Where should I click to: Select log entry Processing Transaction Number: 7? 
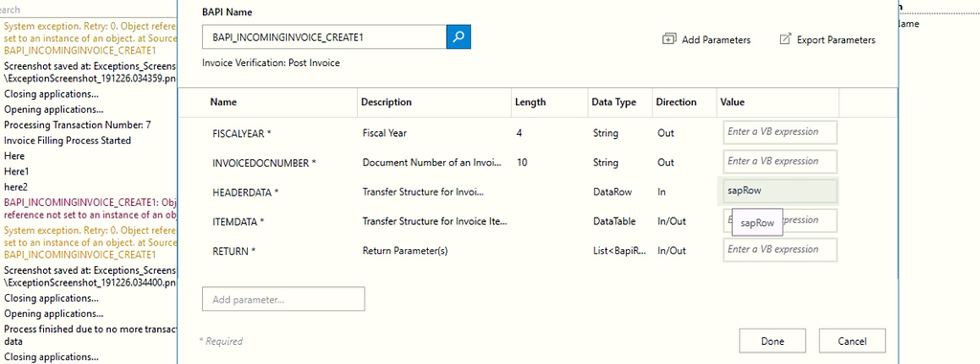78,125
